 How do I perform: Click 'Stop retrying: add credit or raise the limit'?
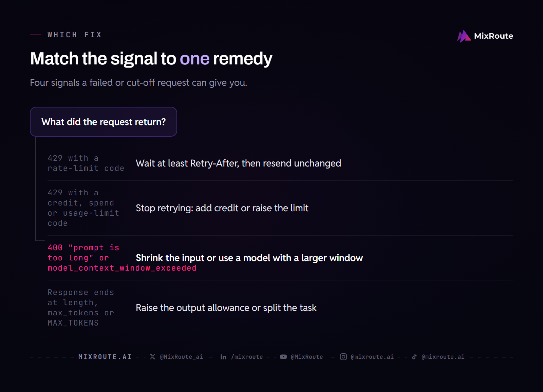222,208
